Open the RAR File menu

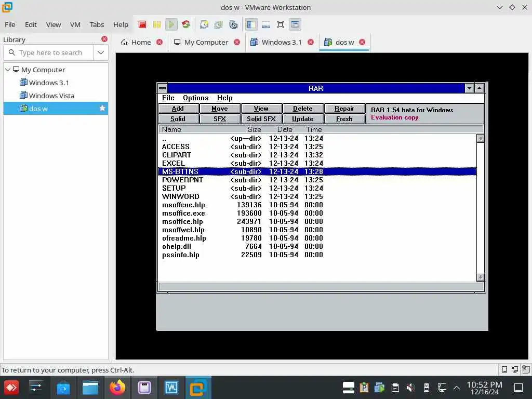point(168,98)
